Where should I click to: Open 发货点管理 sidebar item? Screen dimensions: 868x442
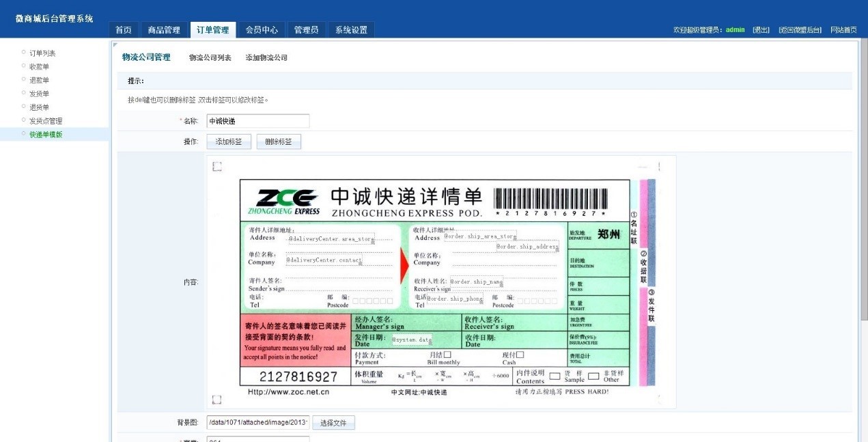pos(46,121)
